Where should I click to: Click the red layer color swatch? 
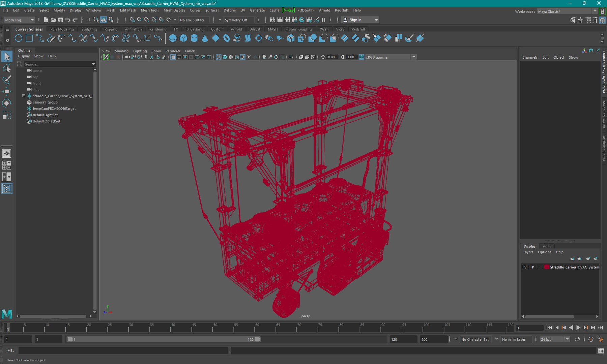click(x=546, y=267)
